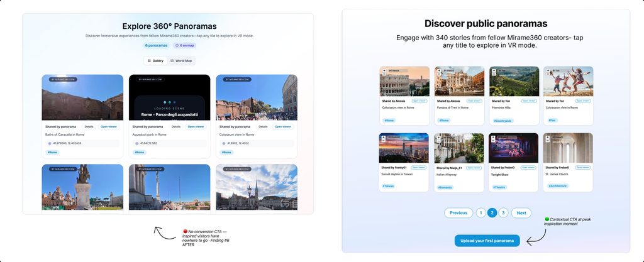Switch to the Gallery view tab
Screen dimensions: 644x262
point(155,61)
